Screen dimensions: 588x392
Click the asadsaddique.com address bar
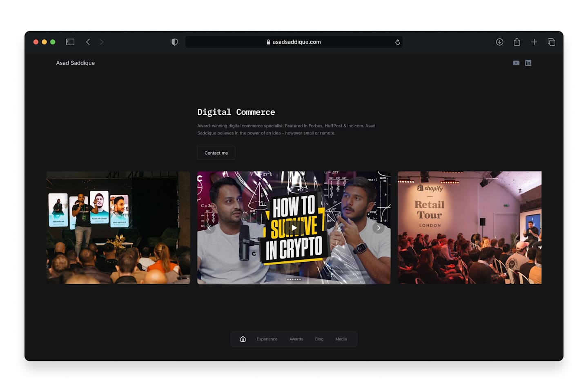pyautogui.click(x=294, y=42)
